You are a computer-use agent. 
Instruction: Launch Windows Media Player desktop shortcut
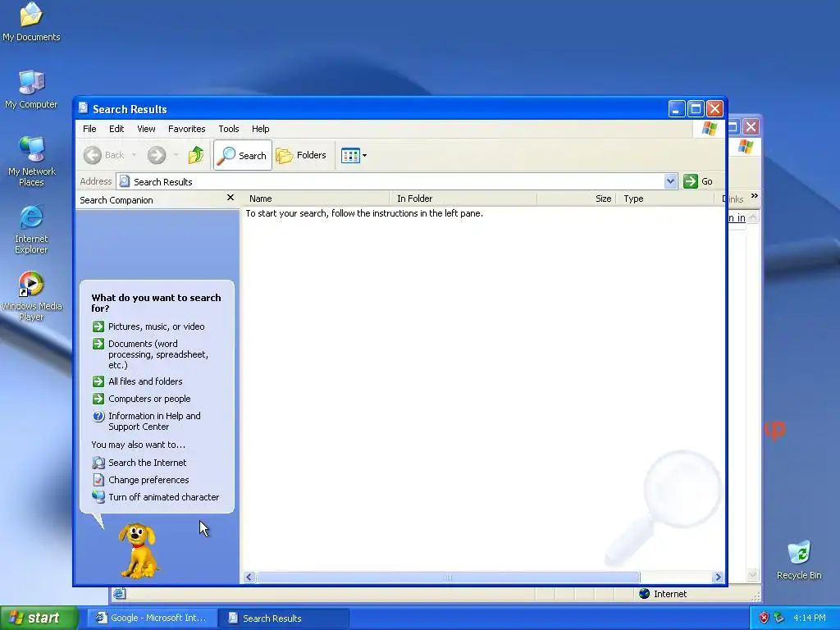click(x=31, y=295)
